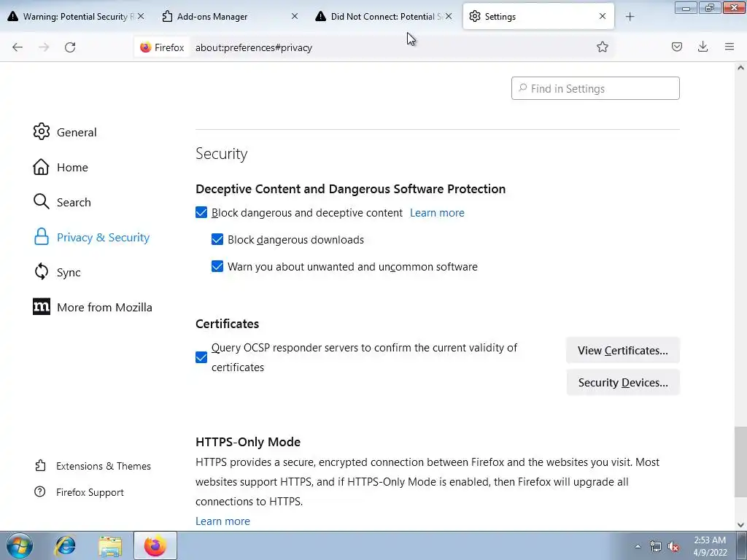Open the Windows Start menu
This screenshot has width=747, height=560.
pyautogui.click(x=19, y=545)
